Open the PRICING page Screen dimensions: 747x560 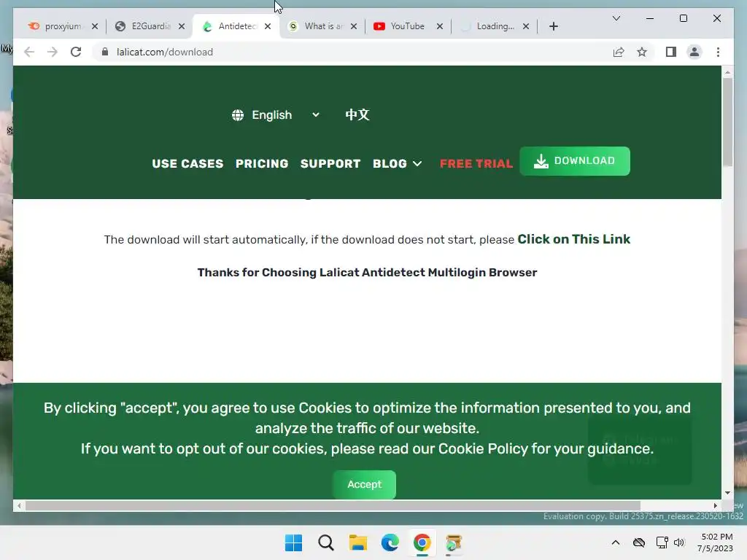pos(262,163)
